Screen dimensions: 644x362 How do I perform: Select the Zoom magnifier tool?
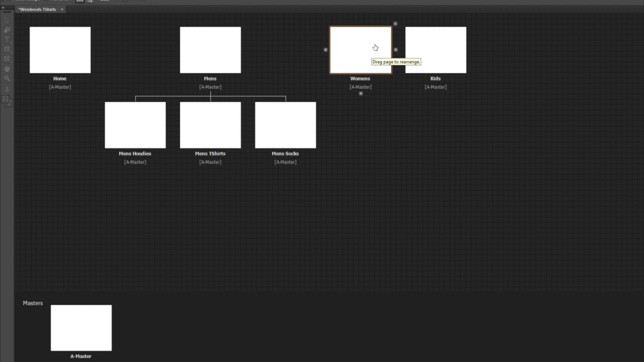7,78
